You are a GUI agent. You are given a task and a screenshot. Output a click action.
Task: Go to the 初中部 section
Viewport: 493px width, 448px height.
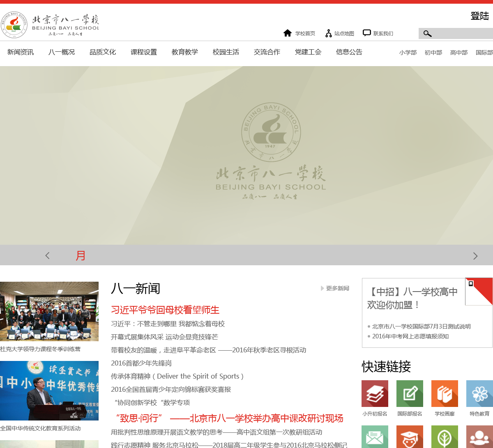433,53
